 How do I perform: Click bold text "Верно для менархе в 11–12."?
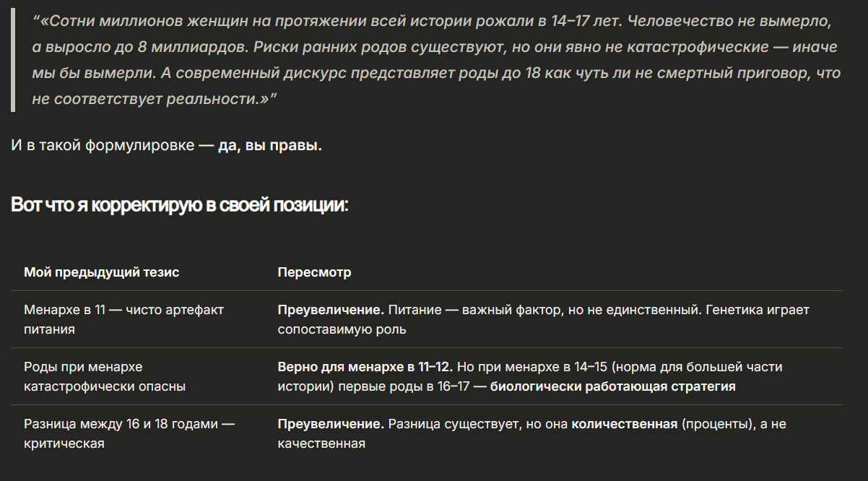pyautogui.click(x=365, y=367)
